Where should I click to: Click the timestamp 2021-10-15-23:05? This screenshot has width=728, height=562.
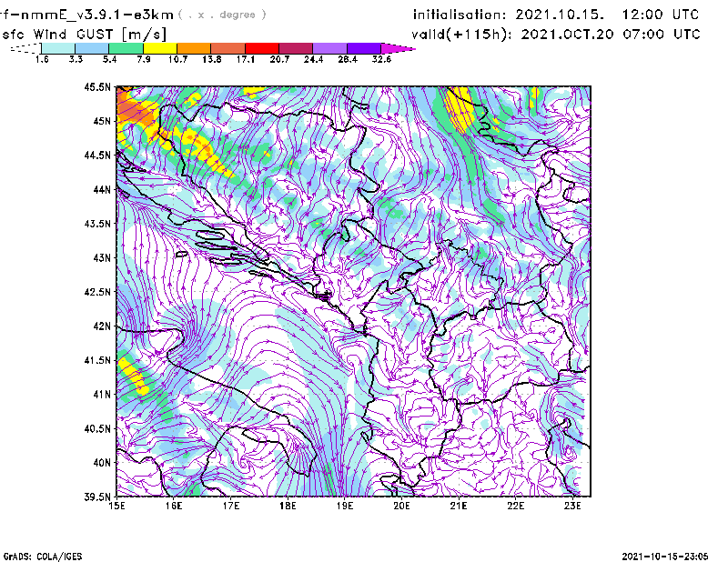[665, 557]
